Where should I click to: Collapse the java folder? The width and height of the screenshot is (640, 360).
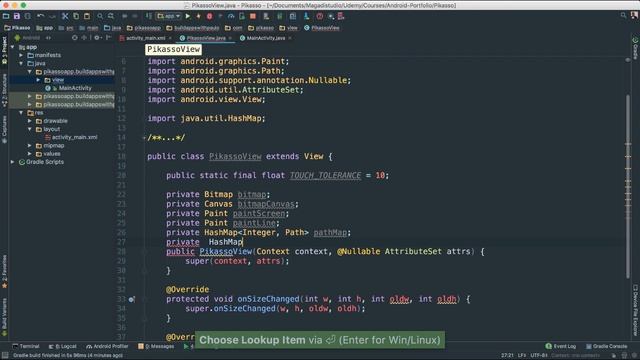pyautogui.click(x=21, y=63)
